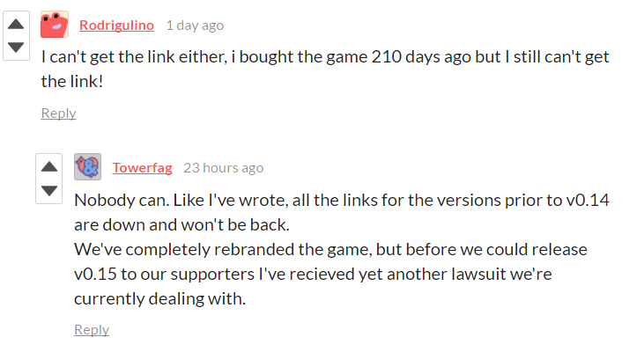Open the "23 hours ago" comment permalink
The image size is (644, 352).
pyautogui.click(x=223, y=168)
